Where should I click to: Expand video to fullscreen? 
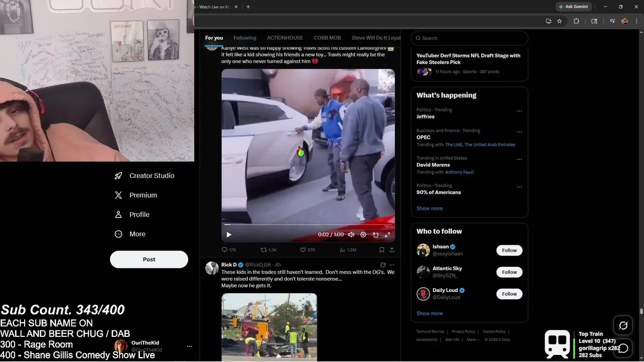click(x=387, y=235)
